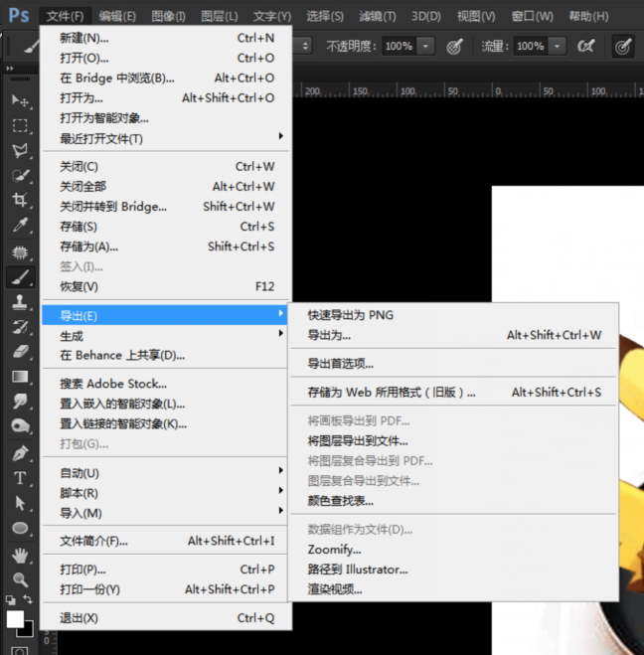Image resolution: width=644 pixels, height=655 pixels.
Task: Open the 图层(L) menu
Action: coord(220,16)
